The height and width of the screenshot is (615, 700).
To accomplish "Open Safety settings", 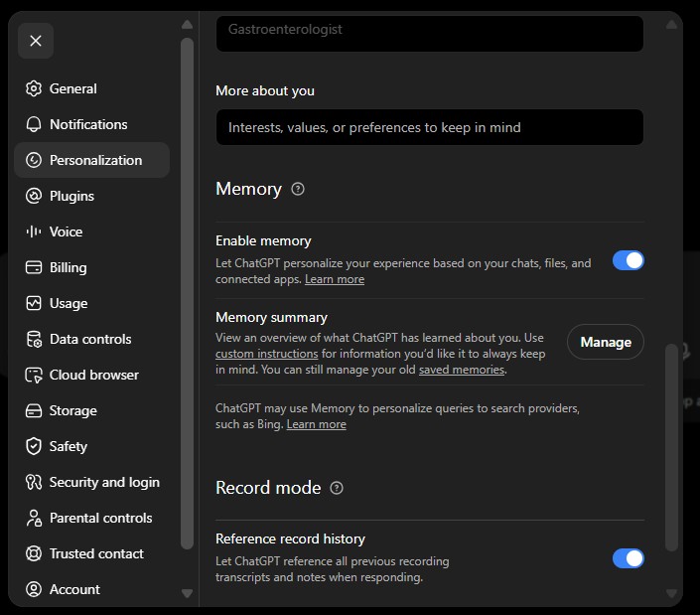I will pos(91,446).
